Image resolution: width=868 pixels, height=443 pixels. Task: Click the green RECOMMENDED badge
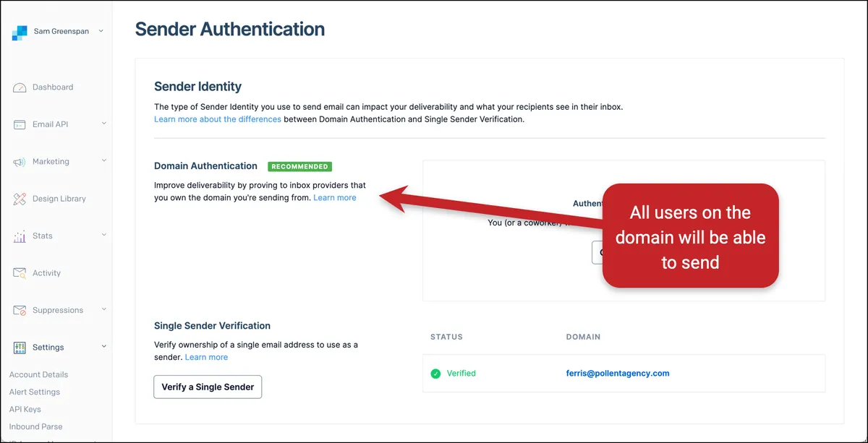(300, 166)
